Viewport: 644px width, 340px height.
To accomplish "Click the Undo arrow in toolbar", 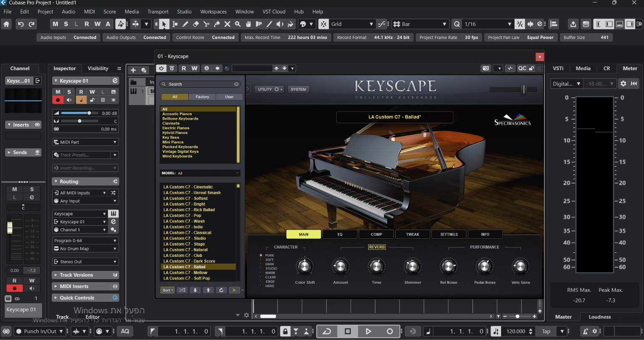I will (21, 24).
